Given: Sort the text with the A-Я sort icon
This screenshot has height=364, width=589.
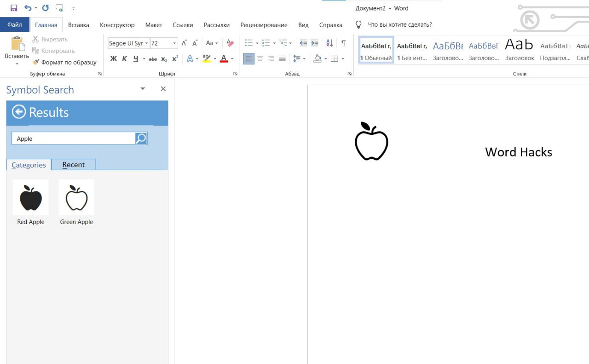Looking at the screenshot, I should coord(329,43).
